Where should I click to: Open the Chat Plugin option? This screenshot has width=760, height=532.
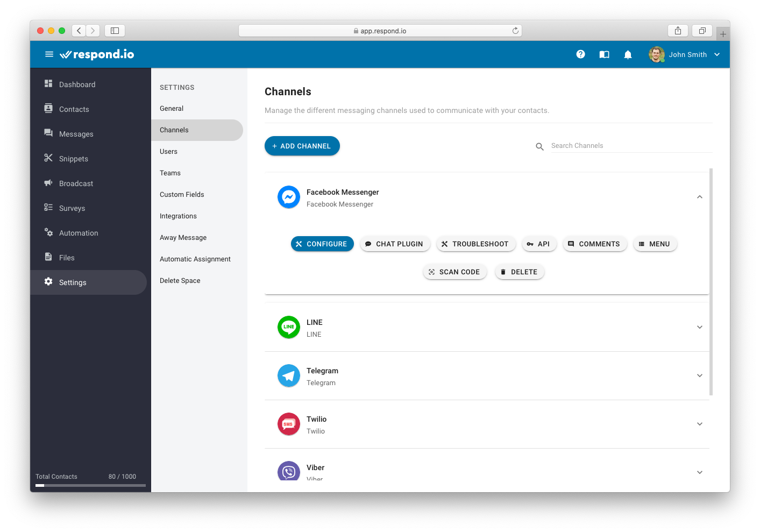pyautogui.click(x=395, y=244)
